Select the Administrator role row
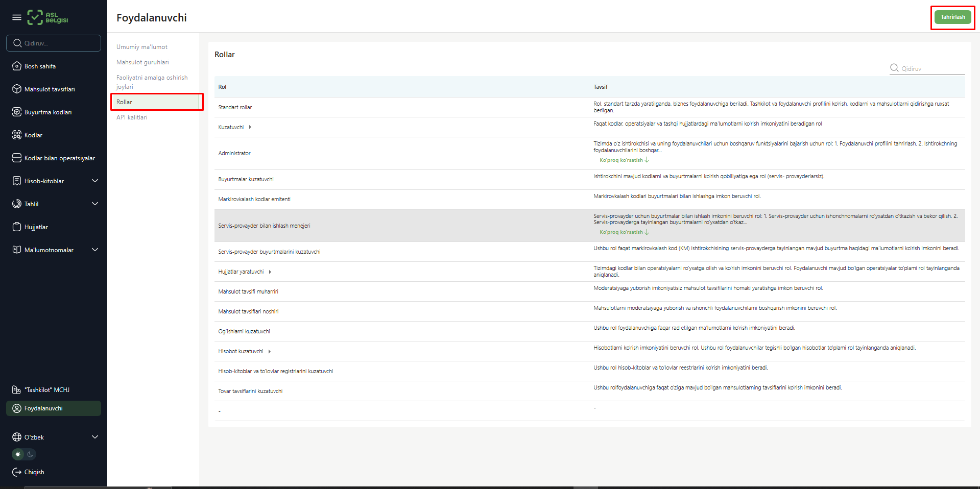The height and width of the screenshot is (489, 980). tap(589, 153)
